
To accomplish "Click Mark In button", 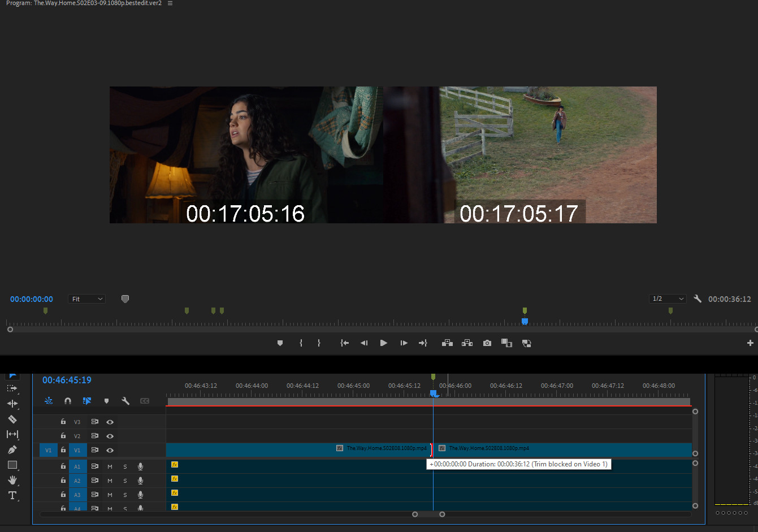I will [301, 343].
